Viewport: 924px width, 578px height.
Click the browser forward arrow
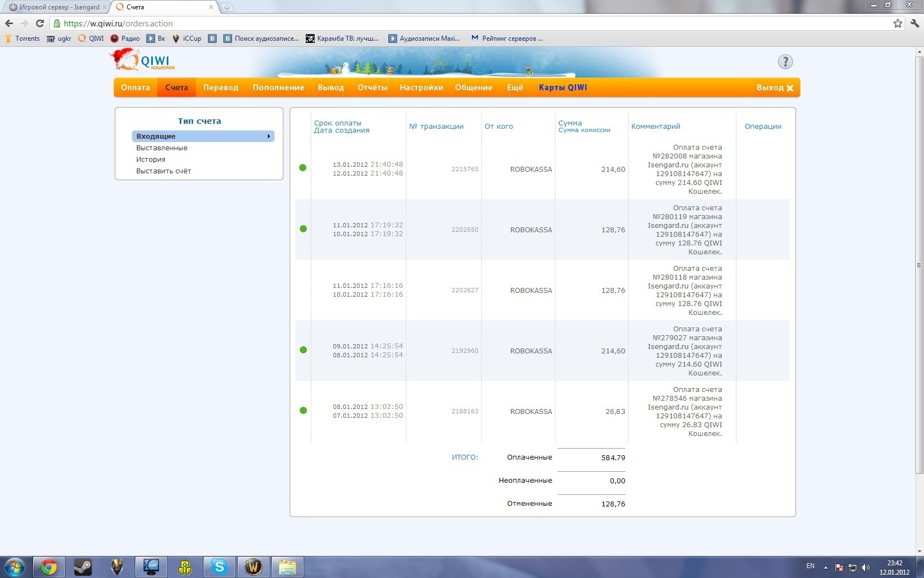pos(24,23)
